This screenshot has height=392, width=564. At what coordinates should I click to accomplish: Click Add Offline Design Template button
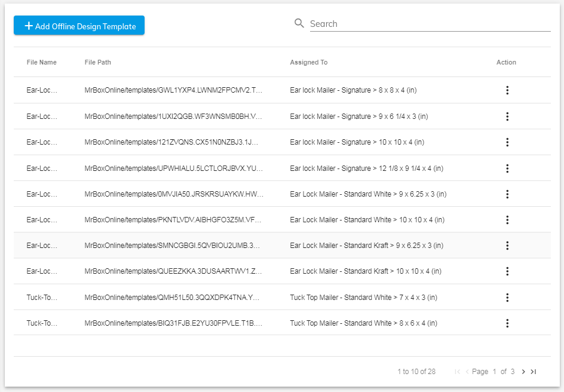point(79,26)
